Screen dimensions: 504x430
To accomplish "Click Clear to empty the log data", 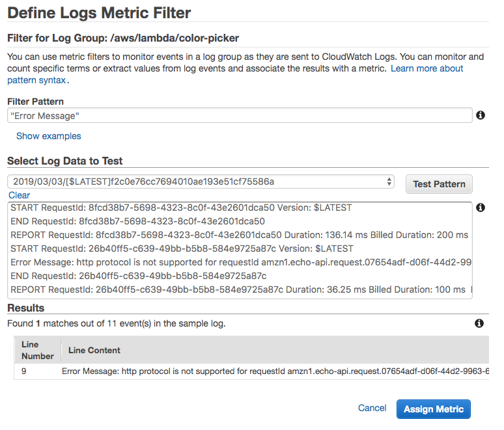I will (x=20, y=195).
